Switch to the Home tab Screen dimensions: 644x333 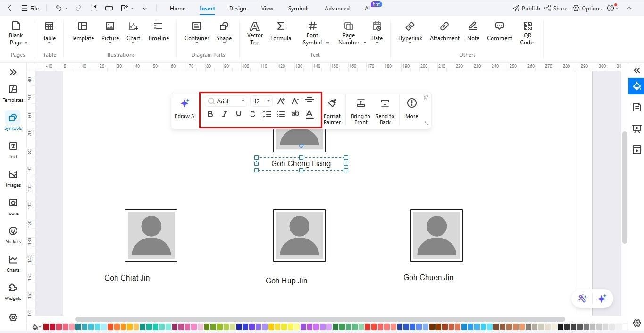coord(177,8)
